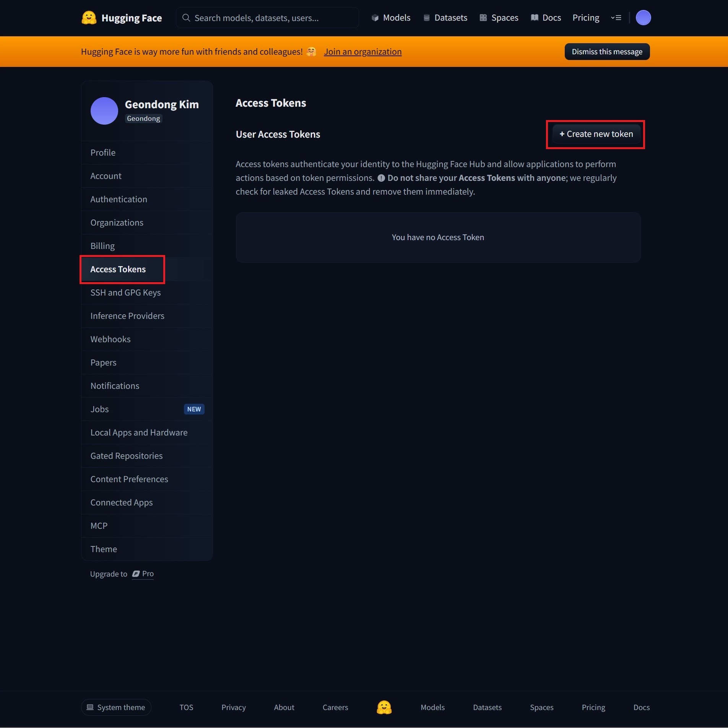
Task: Open Connected Apps settings
Action: tap(147, 502)
